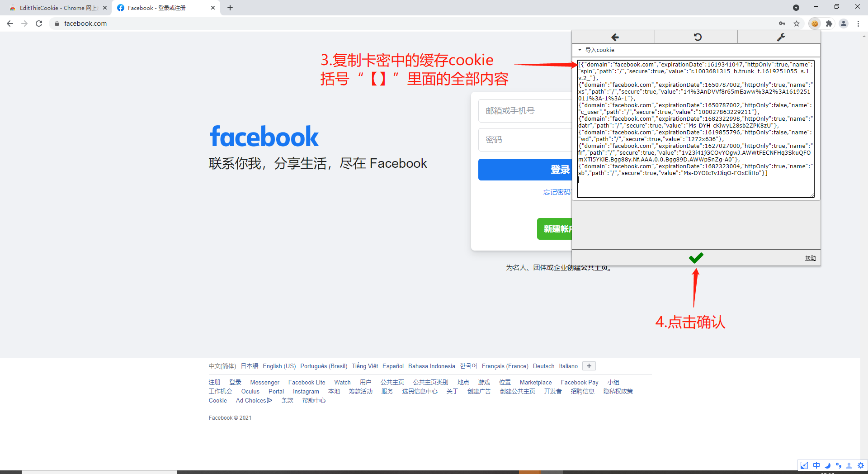Select Français (France) language
This screenshot has height=474, width=868.
505,366
